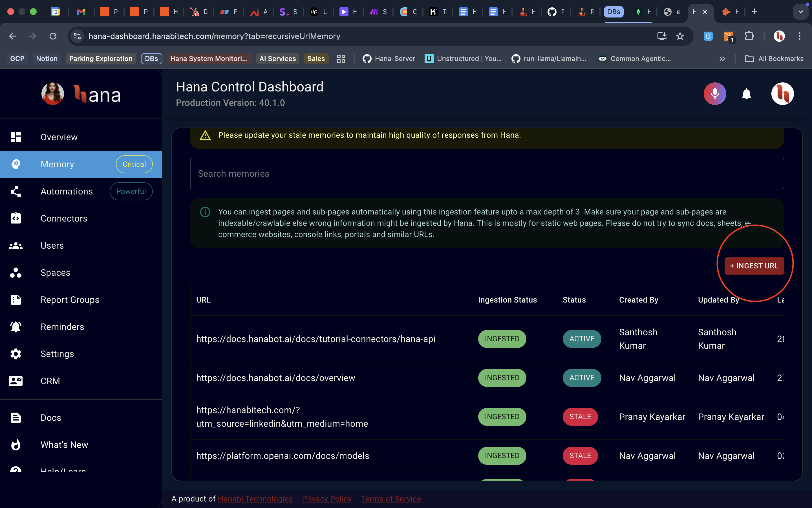Open the Users menu item
Image resolution: width=812 pixels, height=508 pixels.
click(x=81, y=246)
